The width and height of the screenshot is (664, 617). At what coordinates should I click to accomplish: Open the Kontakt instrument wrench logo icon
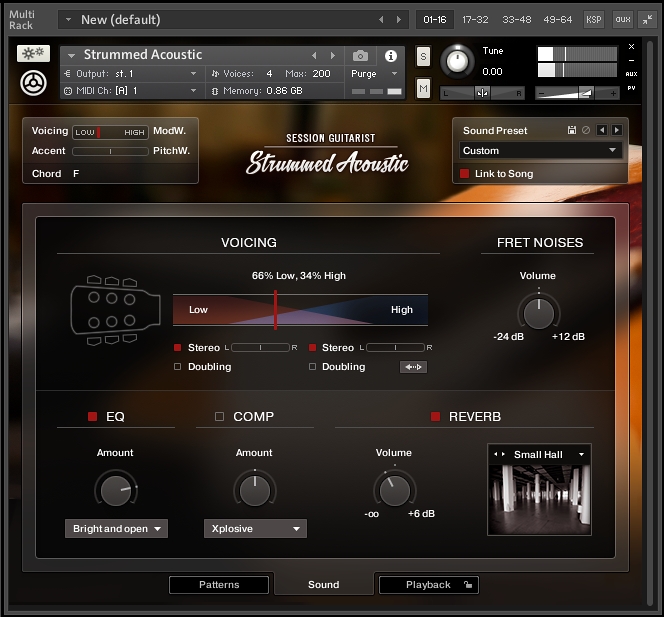pyautogui.click(x=33, y=83)
